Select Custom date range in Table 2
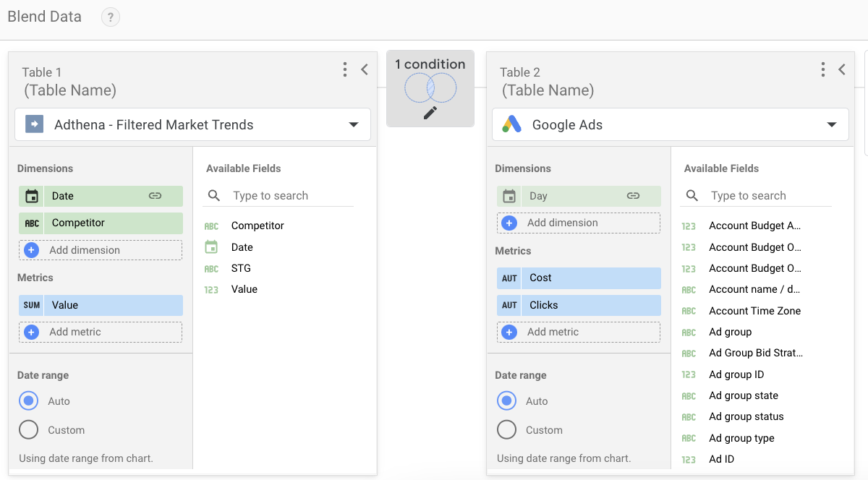This screenshot has width=868, height=480. [x=507, y=430]
